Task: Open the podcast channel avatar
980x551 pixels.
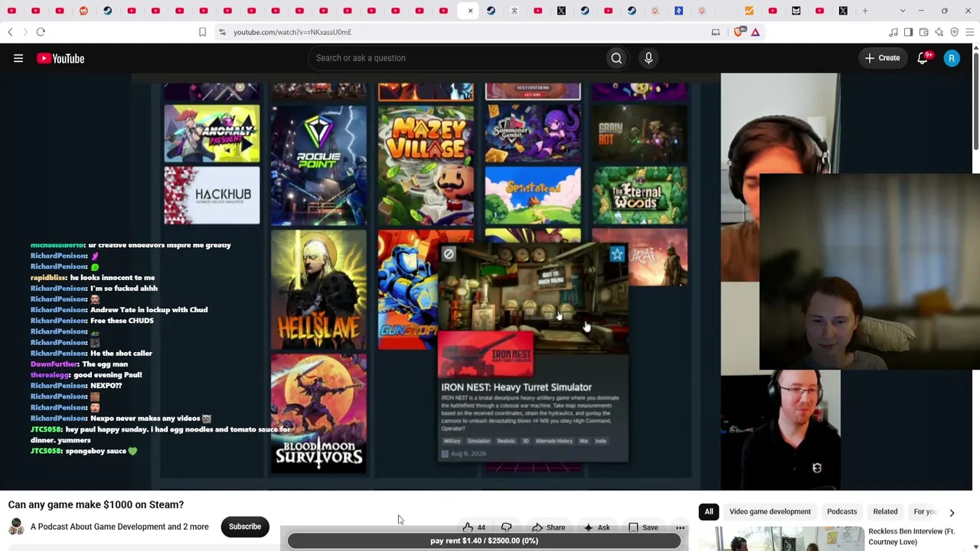Action: (x=16, y=527)
